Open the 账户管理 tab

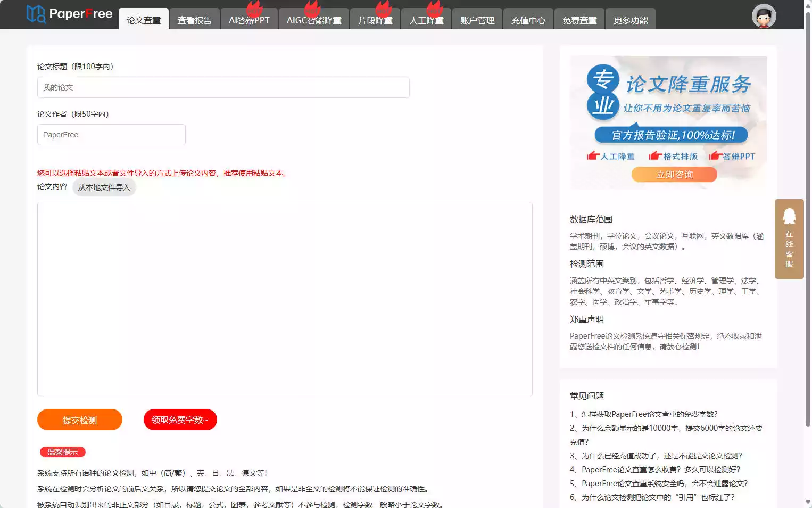pos(477,20)
